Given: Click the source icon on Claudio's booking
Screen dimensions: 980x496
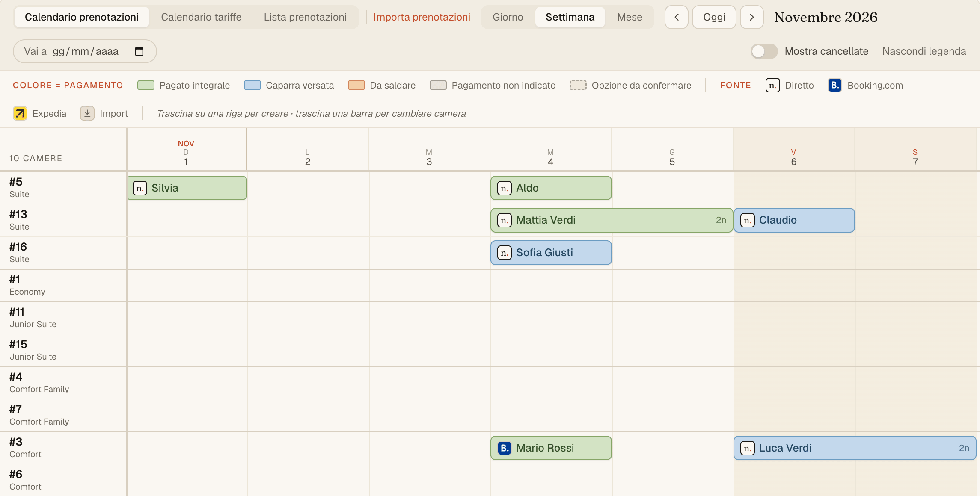Looking at the screenshot, I should coord(748,220).
